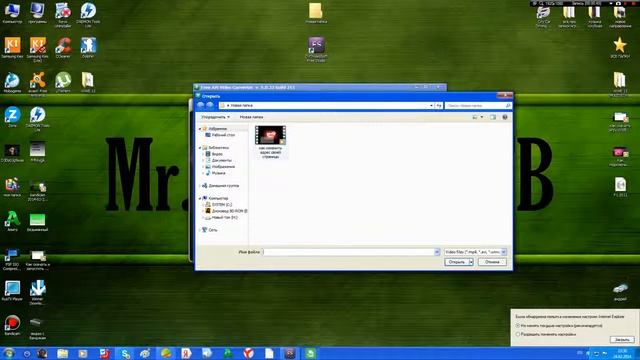640x360 pixels.
Task: Select the yellow star desktop icon
Action: point(620,47)
